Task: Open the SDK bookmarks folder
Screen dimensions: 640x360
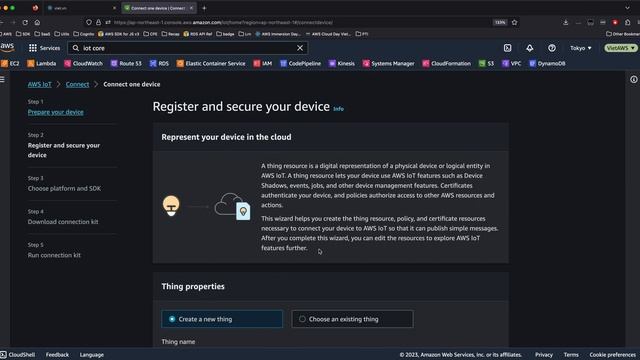Action: (x=23, y=34)
